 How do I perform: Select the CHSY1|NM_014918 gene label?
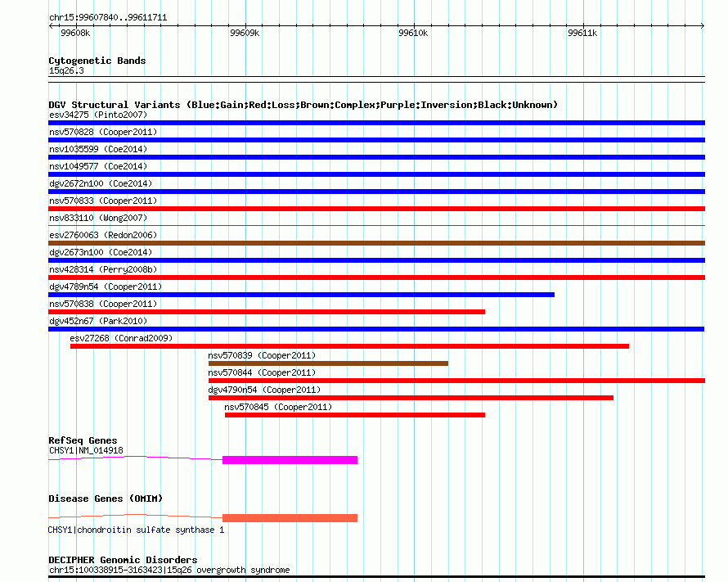(x=86, y=450)
